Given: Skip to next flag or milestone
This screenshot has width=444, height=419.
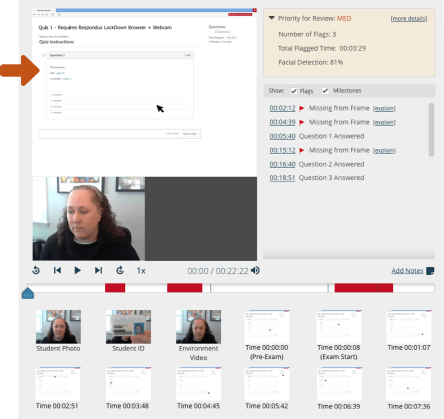Looking at the screenshot, I should tap(98, 270).
